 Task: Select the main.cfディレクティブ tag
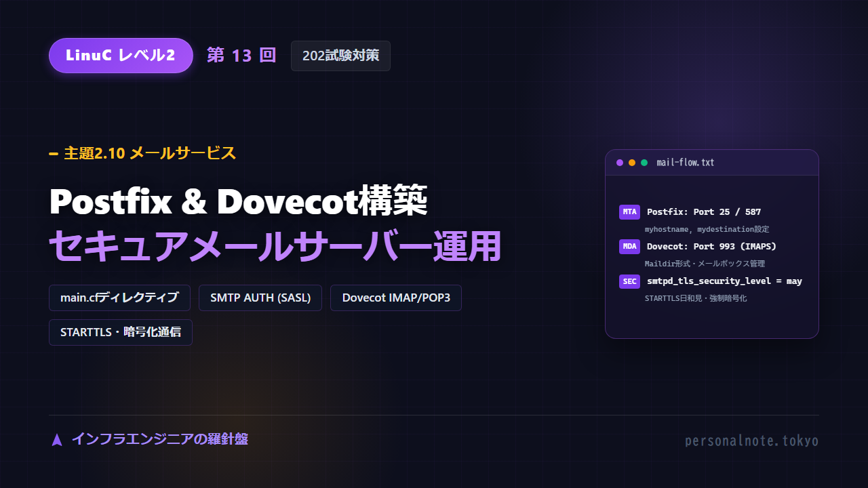(119, 298)
